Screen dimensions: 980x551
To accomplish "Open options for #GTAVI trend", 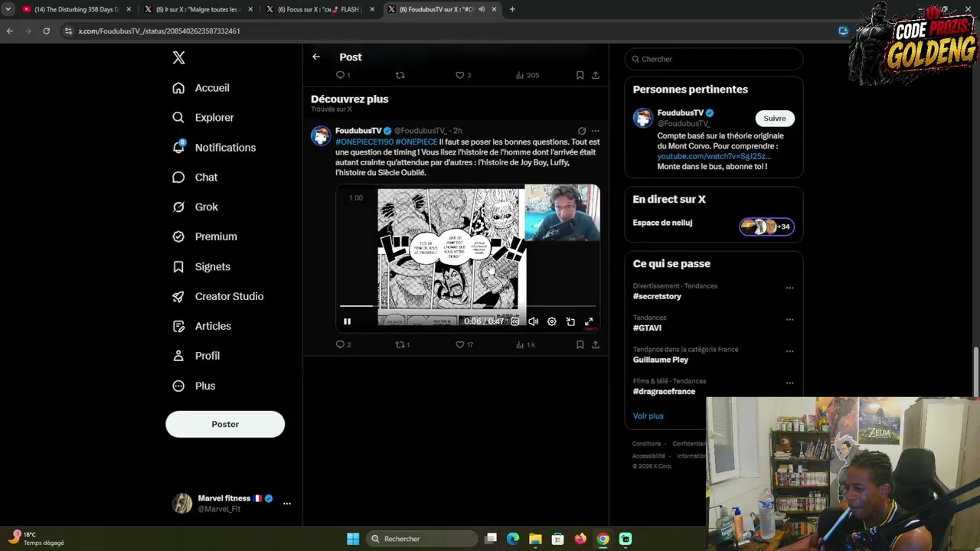I will [x=789, y=320].
